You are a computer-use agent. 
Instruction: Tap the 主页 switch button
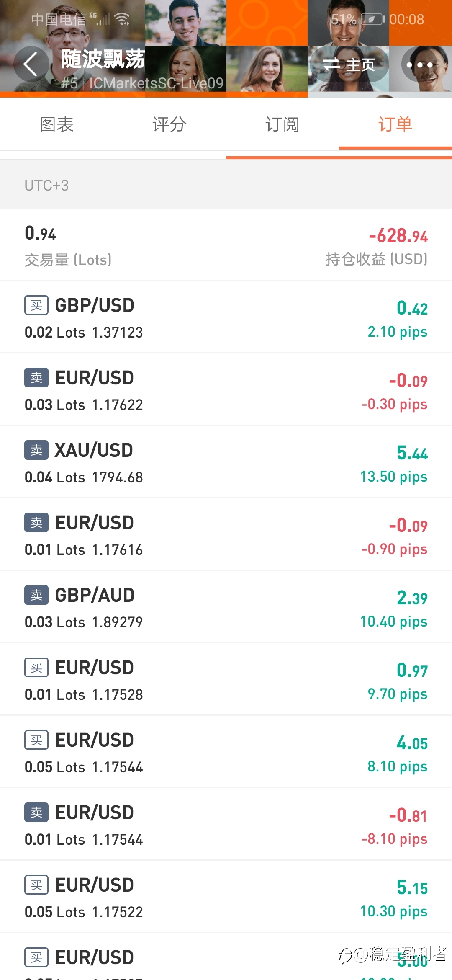[x=349, y=64]
